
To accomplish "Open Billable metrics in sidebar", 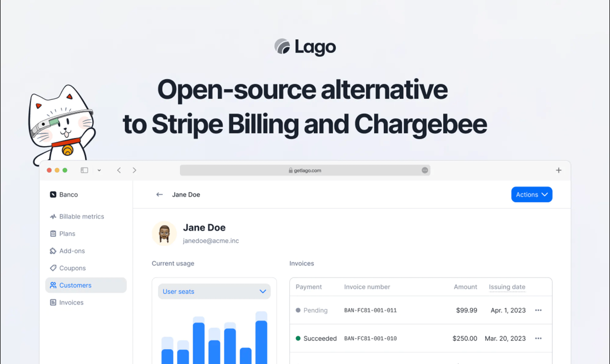I will [77, 217].
